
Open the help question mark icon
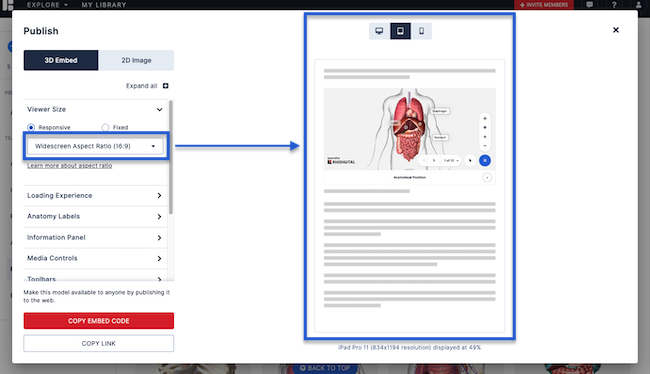point(614,5)
